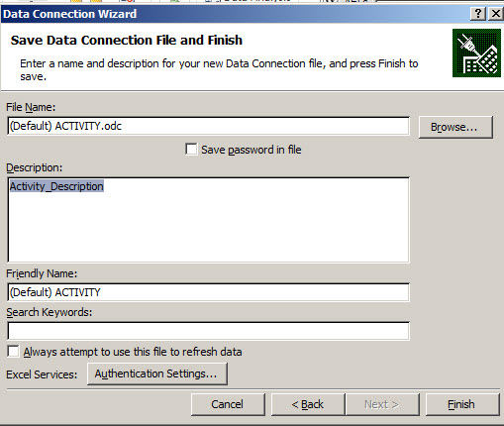Screen dimensions: 504x426
Task: Click the Search Keywords label
Action: pos(50,312)
